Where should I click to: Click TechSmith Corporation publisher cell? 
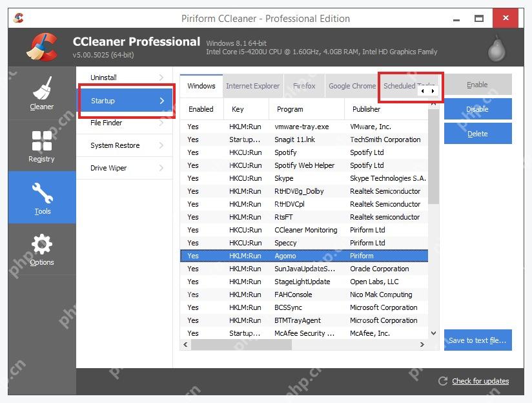coord(385,139)
